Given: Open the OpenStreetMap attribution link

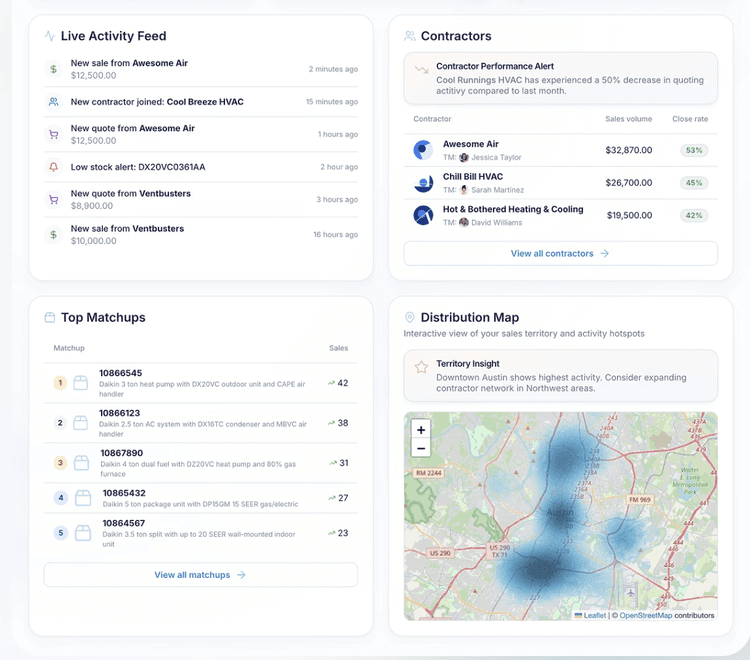Looking at the screenshot, I should (646, 616).
